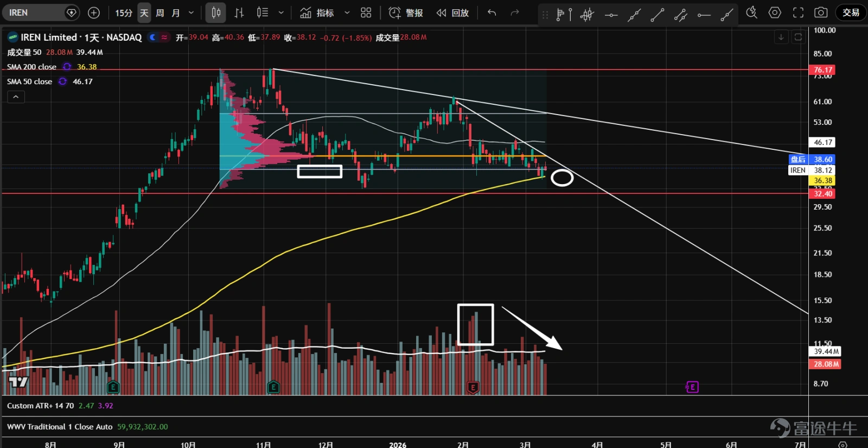Switch to the 周 weekly timeframe
The image size is (868, 448).
160,12
